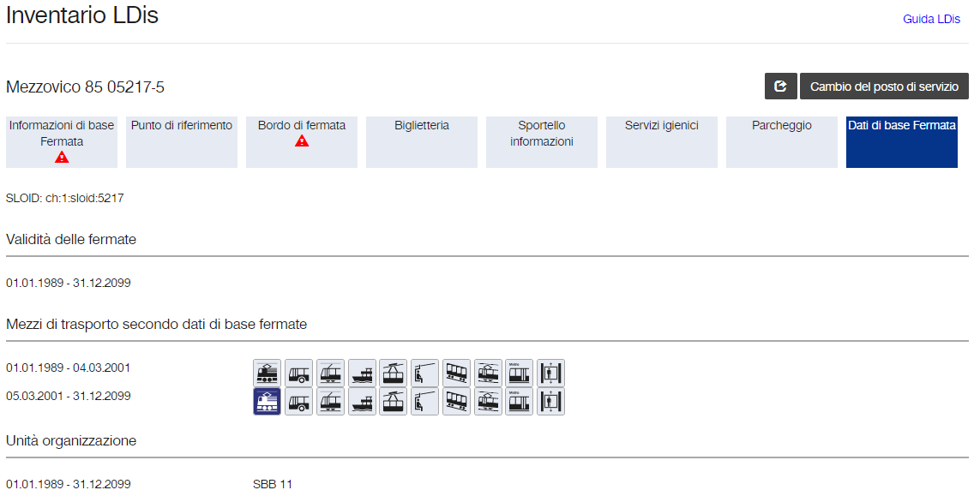Click train icon in the 01.01.1989 - 04.03.2001 row
This screenshot has height=502, width=980.
tap(267, 374)
